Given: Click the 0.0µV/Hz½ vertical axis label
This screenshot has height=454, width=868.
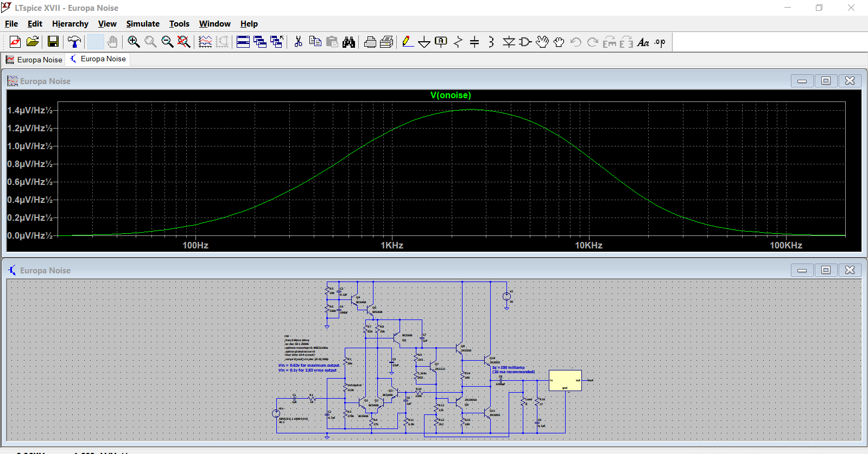Looking at the screenshot, I should point(30,235).
